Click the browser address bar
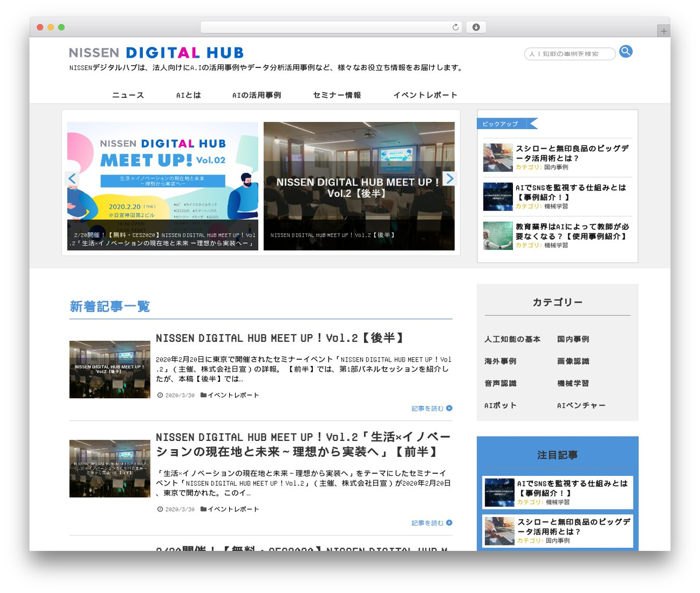700x593 pixels. coord(331,27)
